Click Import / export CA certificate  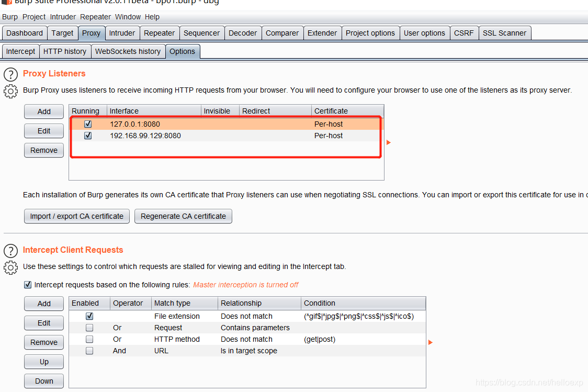pyautogui.click(x=76, y=216)
